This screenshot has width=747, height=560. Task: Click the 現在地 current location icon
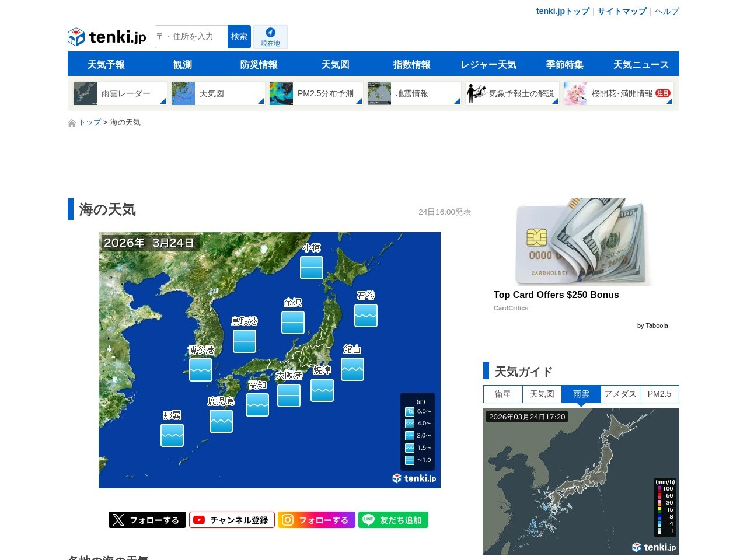[270, 36]
